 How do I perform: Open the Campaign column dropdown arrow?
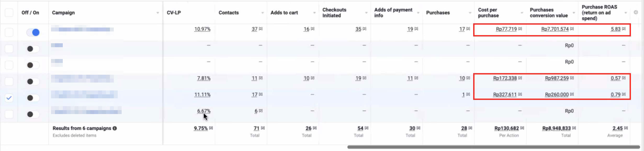[158, 13]
